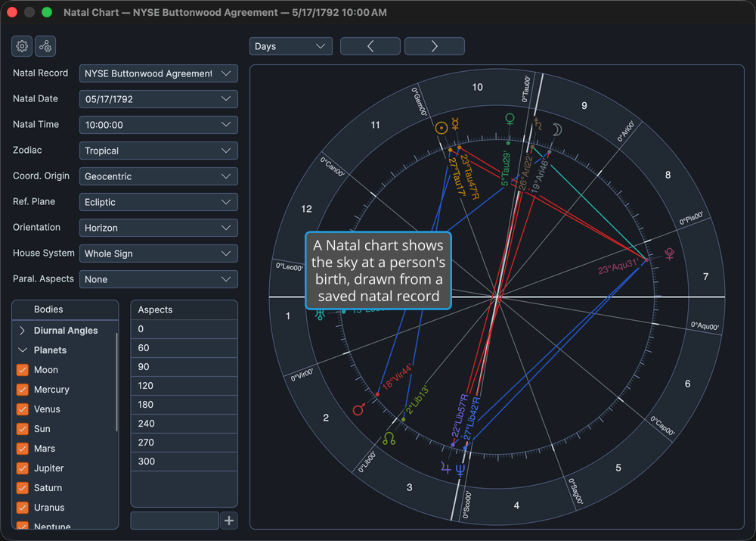This screenshot has height=541, width=756.
Task: Open the Natal Date dropdown
Action: 159,99
